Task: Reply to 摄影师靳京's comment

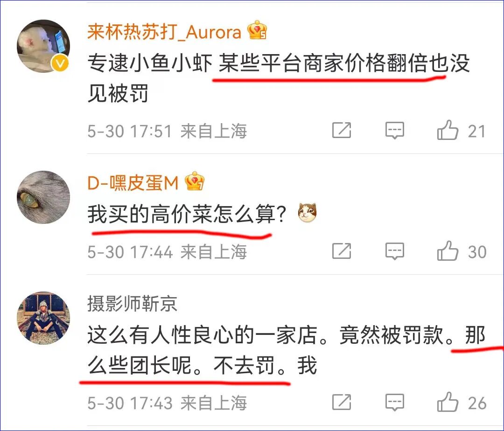Action: pyautogui.click(x=395, y=403)
